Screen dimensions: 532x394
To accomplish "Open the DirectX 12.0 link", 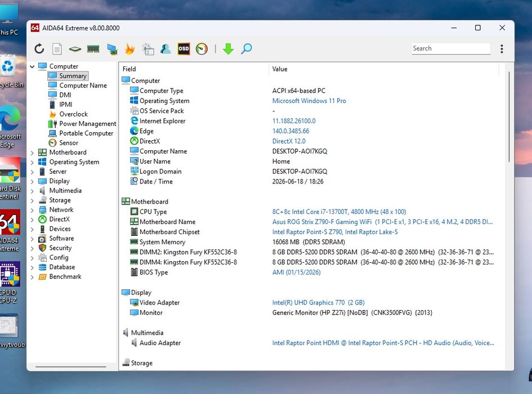I will click(289, 141).
